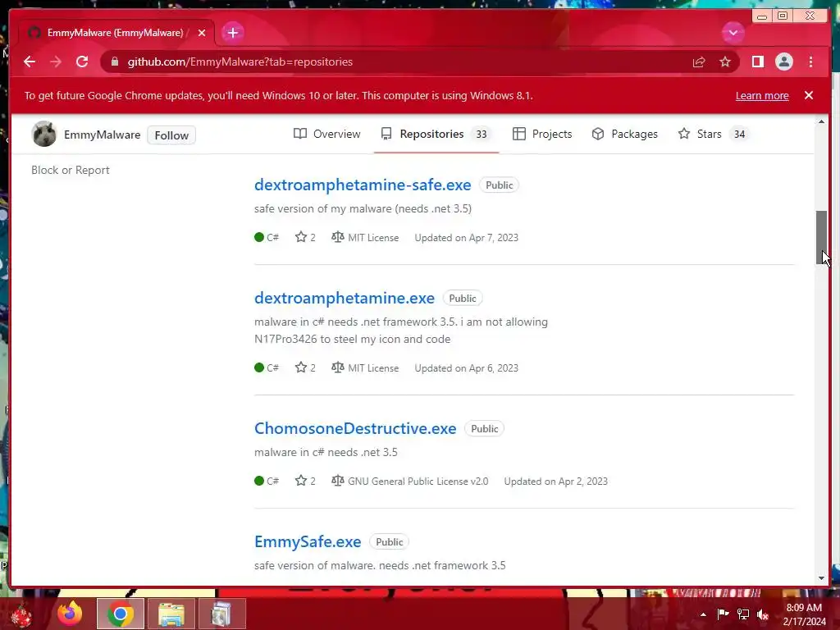This screenshot has width=840, height=630.
Task: Click Chrome icon in taskbar
Action: (121, 614)
